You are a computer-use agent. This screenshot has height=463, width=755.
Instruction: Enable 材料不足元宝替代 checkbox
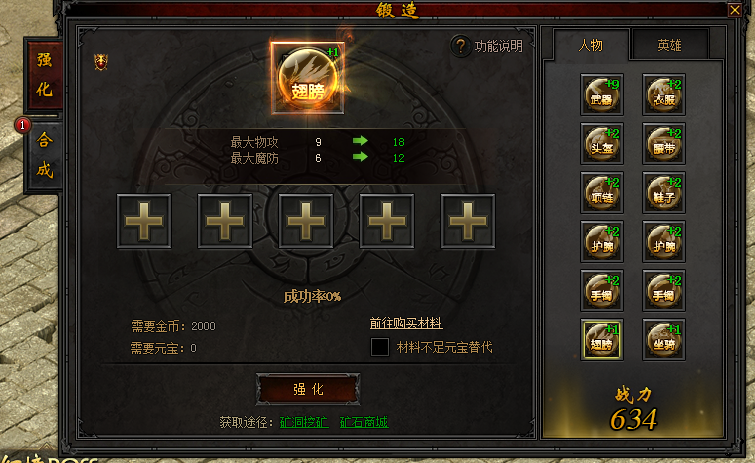coord(379,347)
